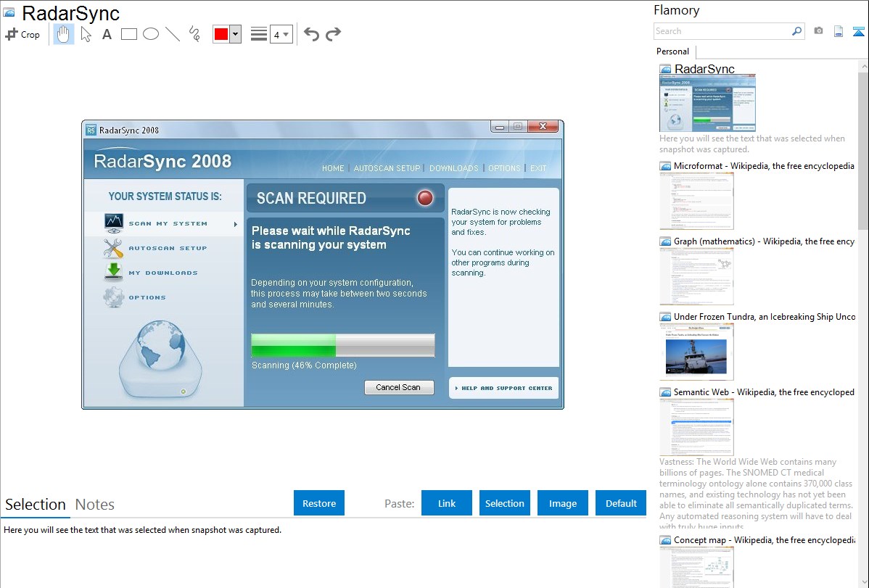Image resolution: width=869 pixels, height=588 pixels.
Task: Click the red color swatch
Action: [221, 34]
